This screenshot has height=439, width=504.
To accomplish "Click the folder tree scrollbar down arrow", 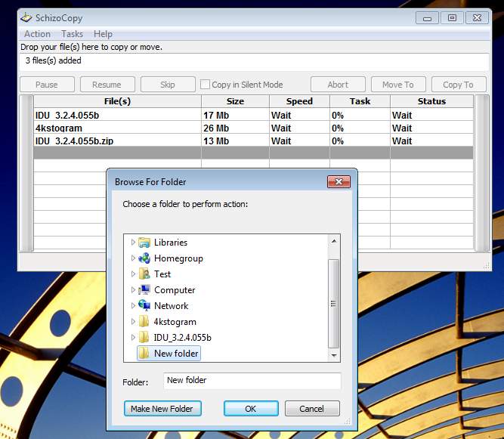I will [334, 355].
